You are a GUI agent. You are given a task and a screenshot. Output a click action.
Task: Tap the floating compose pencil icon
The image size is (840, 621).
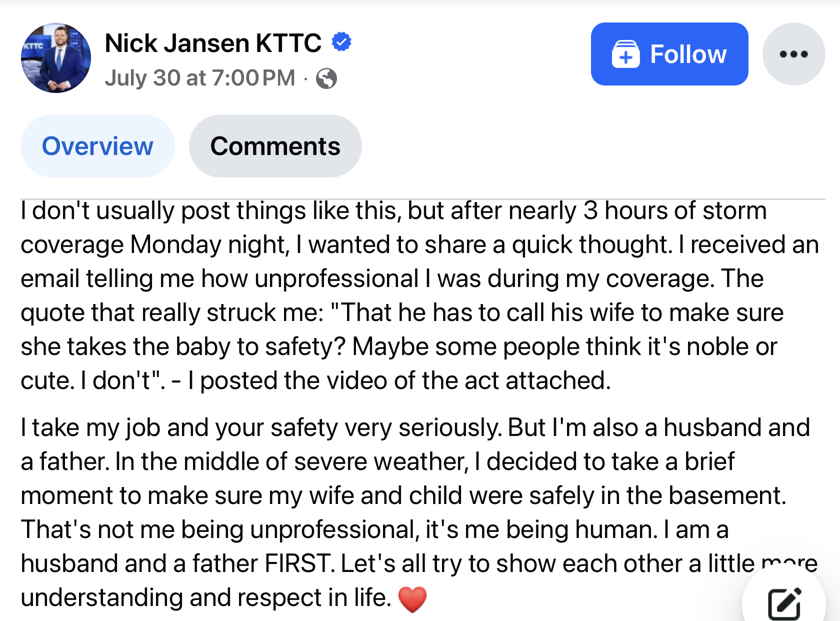tap(784, 603)
